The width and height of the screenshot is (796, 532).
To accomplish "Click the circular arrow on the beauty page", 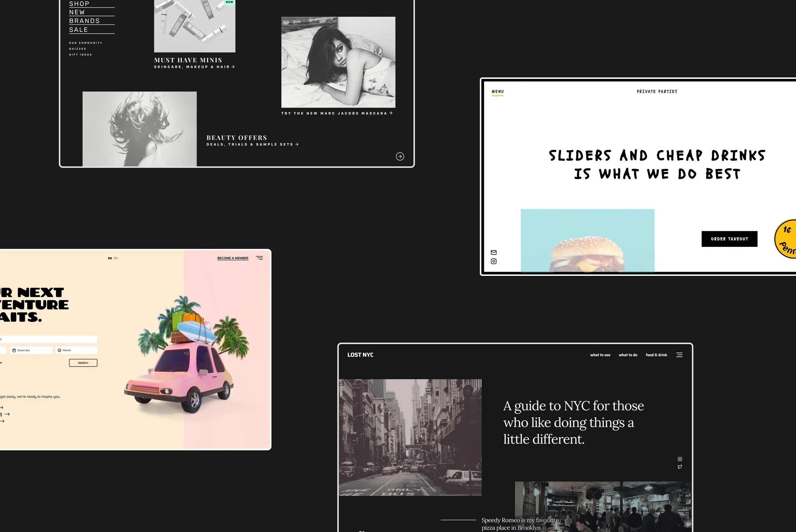I will tap(401, 157).
